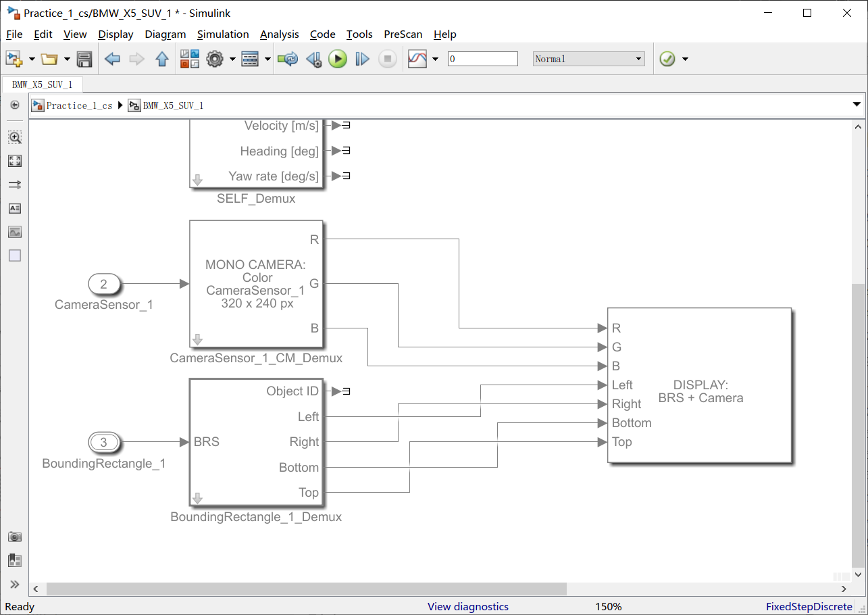Click the View diagnostics link

tap(467, 606)
